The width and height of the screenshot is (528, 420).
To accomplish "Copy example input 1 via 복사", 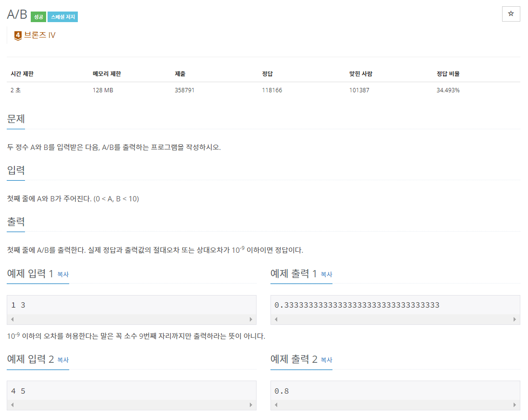I will click(x=63, y=274).
